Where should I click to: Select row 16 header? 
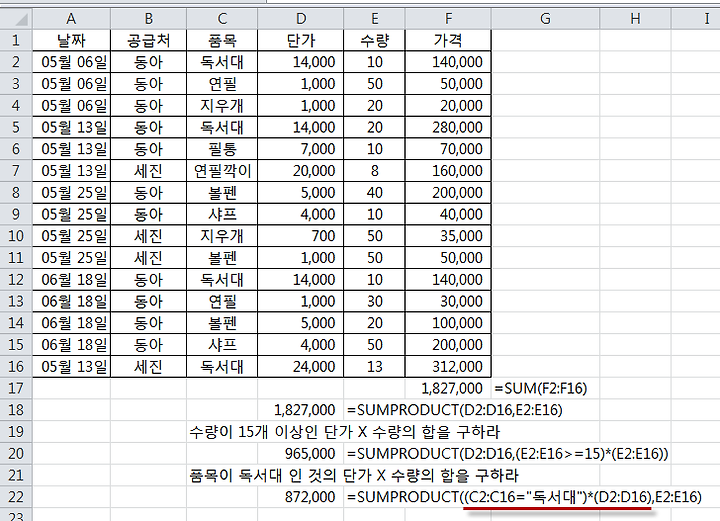tap(16, 367)
